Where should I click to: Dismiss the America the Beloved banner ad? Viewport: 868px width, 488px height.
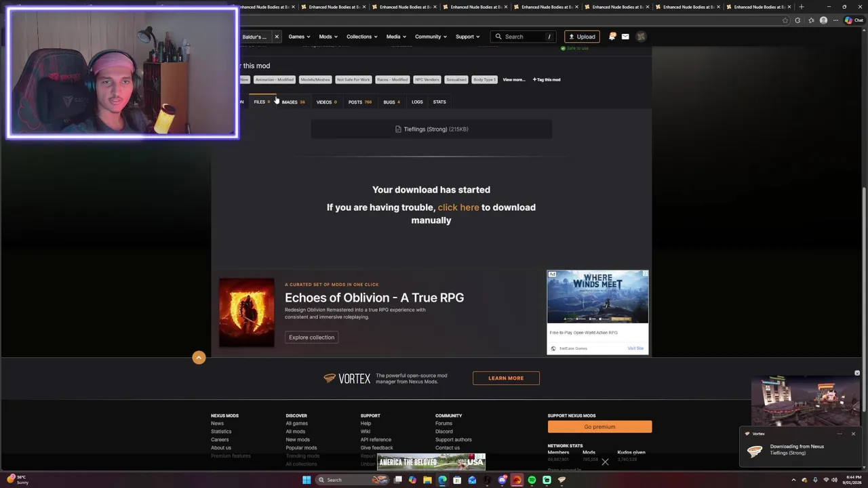(605, 462)
